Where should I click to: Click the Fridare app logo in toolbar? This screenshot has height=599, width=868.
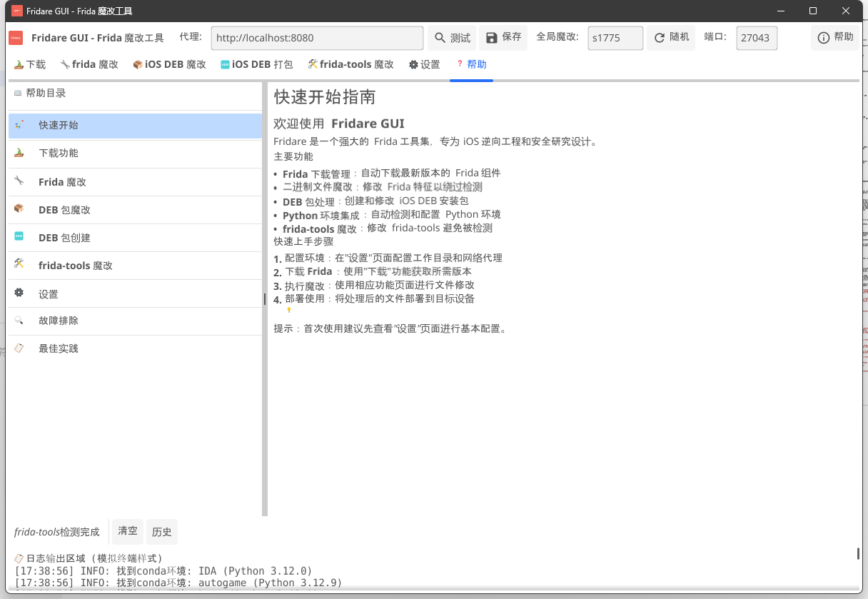[16, 38]
